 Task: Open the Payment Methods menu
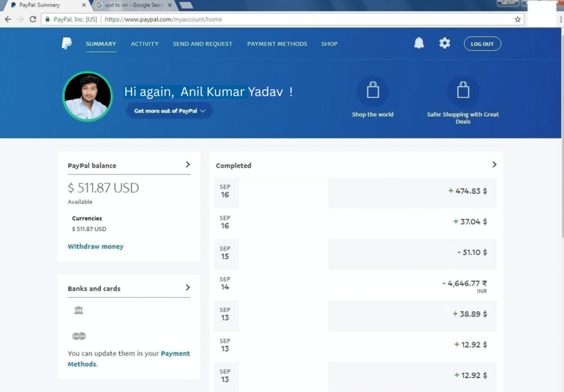(277, 44)
